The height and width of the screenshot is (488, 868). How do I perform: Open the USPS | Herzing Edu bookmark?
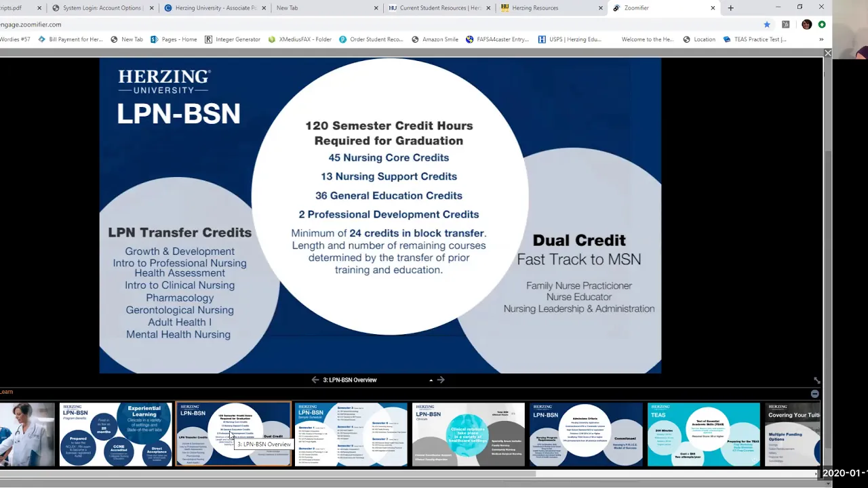coord(570,39)
